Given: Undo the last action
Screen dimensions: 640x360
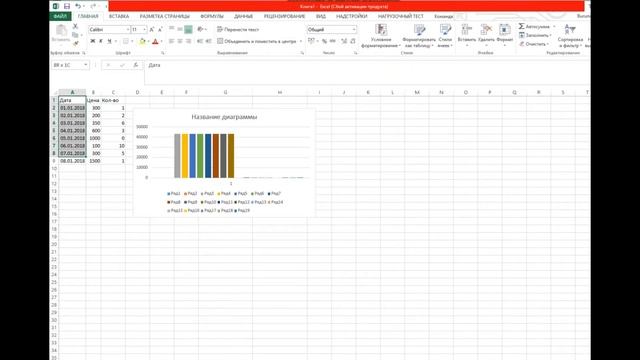Looking at the screenshot, I should pos(78,6).
